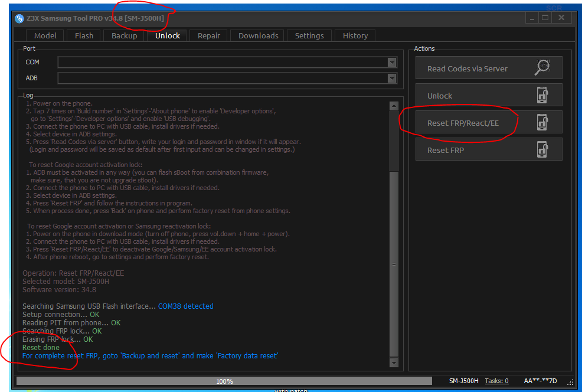Viewport: 582px width, 392px height.
Task: Click 'COM38 detected' in the log
Action: [x=185, y=306]
